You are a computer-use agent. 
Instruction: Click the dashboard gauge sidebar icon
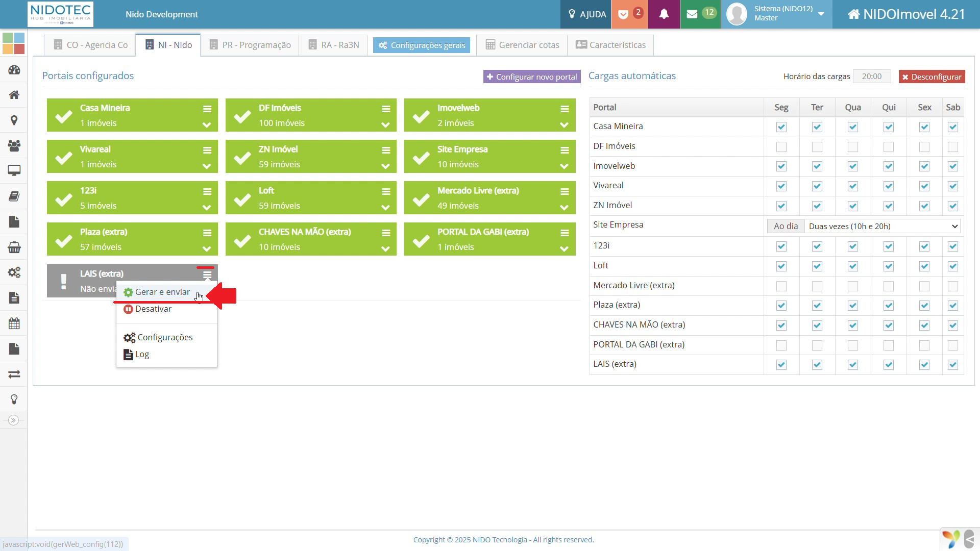point(14,70)
